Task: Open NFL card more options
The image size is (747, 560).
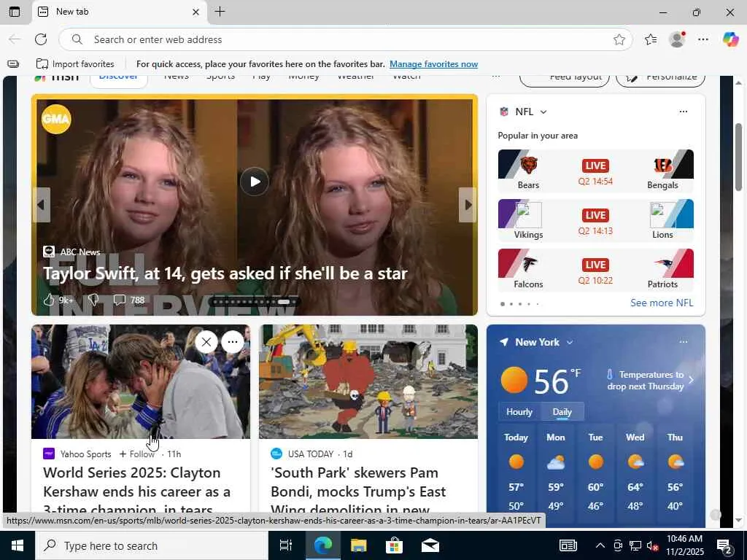Action: click(x=683, y=112)
